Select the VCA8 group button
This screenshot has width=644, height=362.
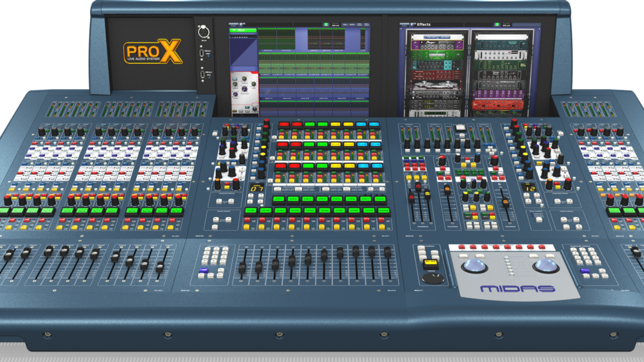(354, 211)
